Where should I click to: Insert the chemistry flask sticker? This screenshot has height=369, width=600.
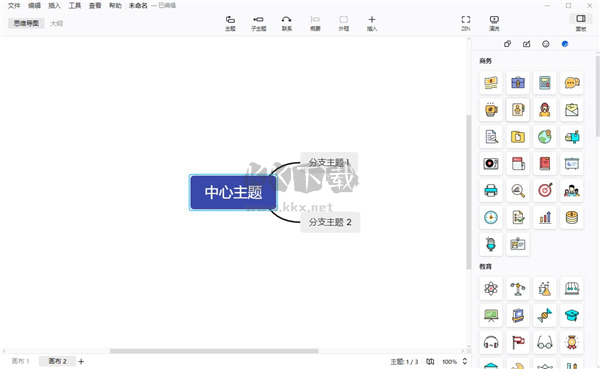(545, 288)
